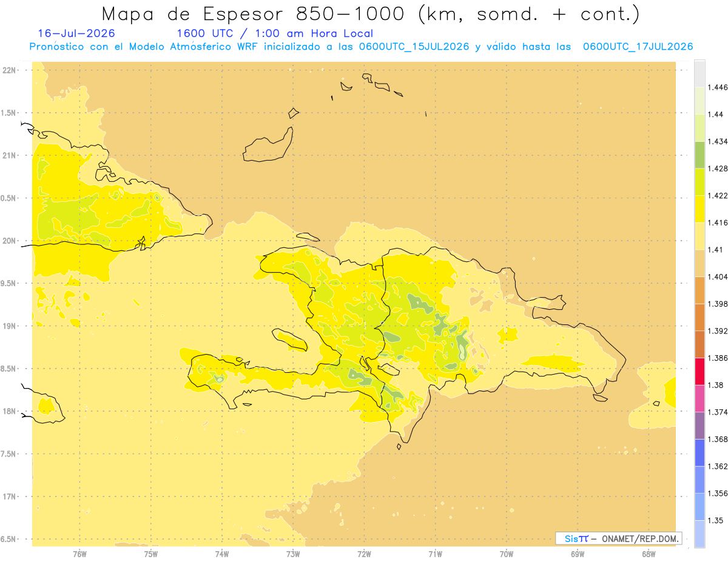Pick the light blue swatch between 1.35 and 1.356
Viewport: 728px width, 562px height.
point(699,506)
